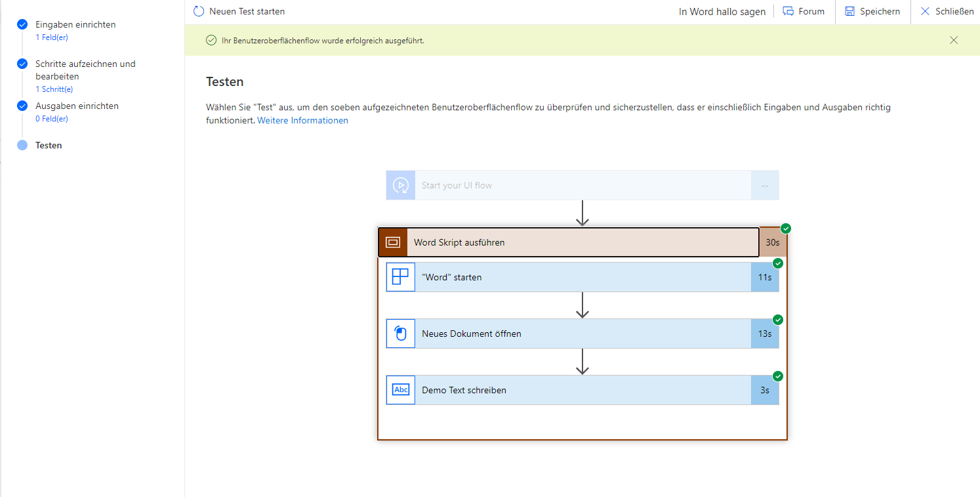Screen dimensions: 980x497
Task: Open the 0 Feld(er) link under Ausgaben
Action: 52,119
